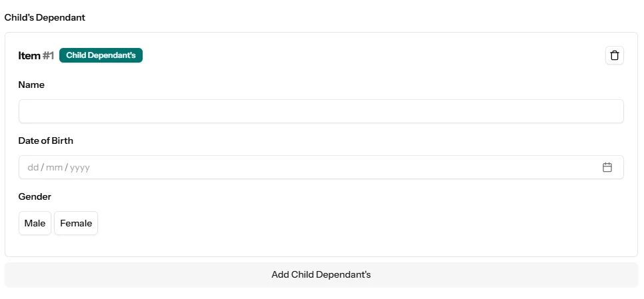Select the Male gender option
This screenshot has width=644, height=299.
click(35, 224)
